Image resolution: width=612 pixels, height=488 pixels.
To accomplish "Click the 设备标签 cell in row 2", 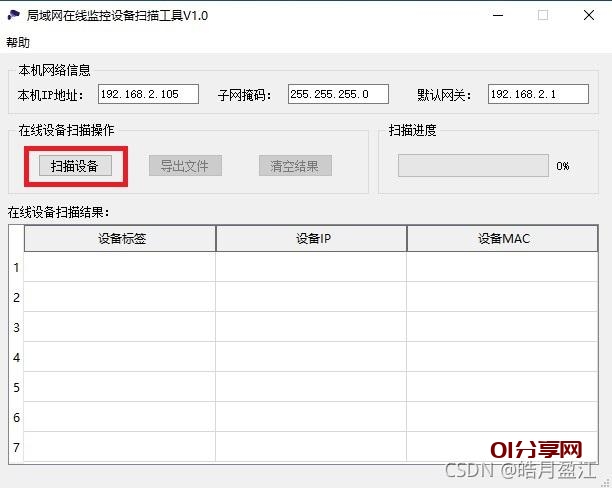I will [x=120, y=297].
